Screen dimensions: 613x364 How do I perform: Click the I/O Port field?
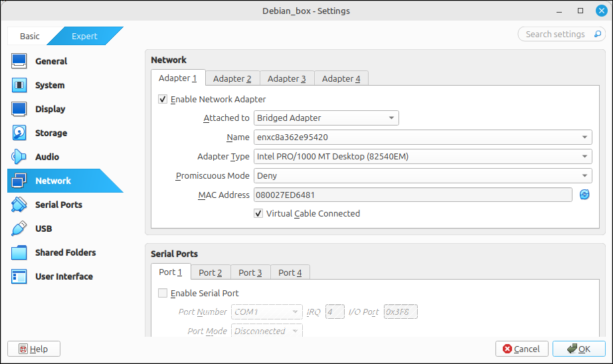coord(400,312)
